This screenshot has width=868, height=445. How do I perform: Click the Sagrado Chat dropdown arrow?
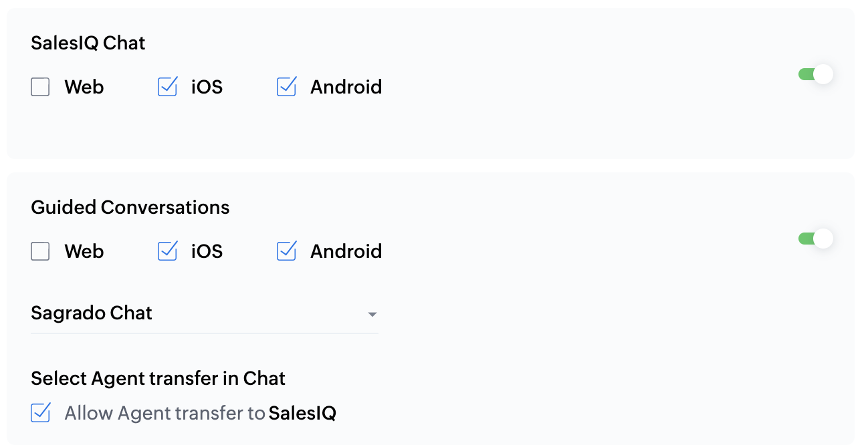point(372,314)
